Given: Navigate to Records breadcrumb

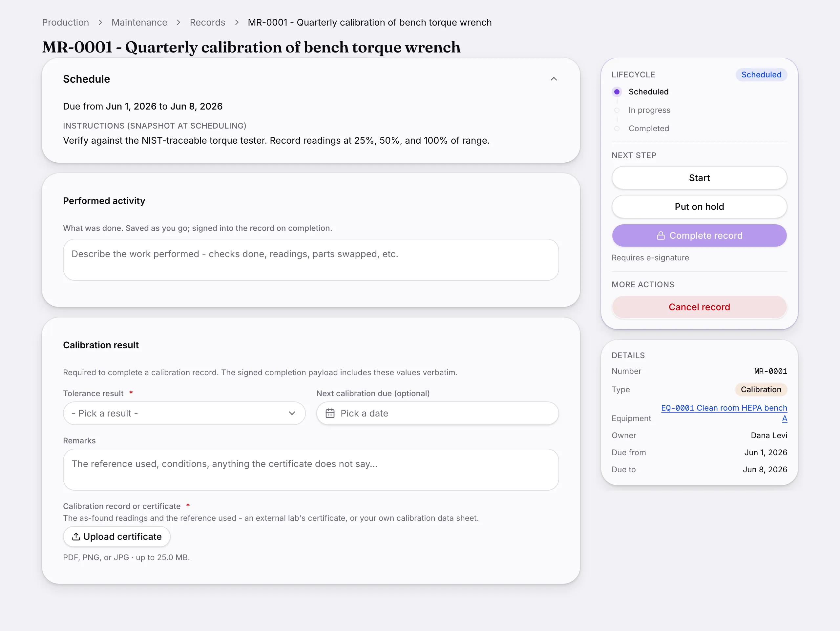Looking at the screenshot, I should [x=207, y=22].
